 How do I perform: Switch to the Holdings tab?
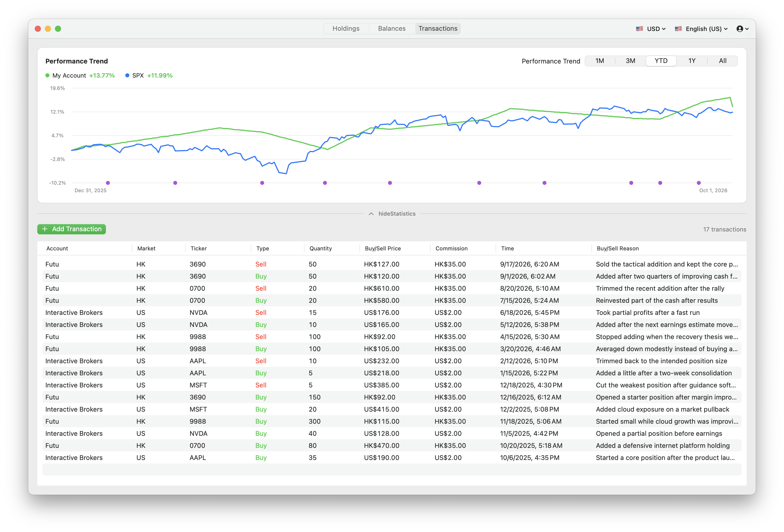(x=346, y=29)
